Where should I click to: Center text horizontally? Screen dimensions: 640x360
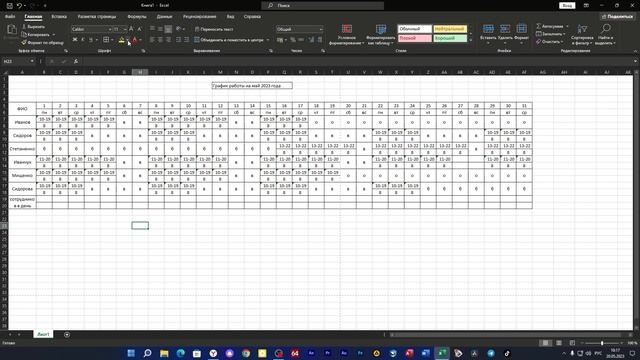(160, 40)
